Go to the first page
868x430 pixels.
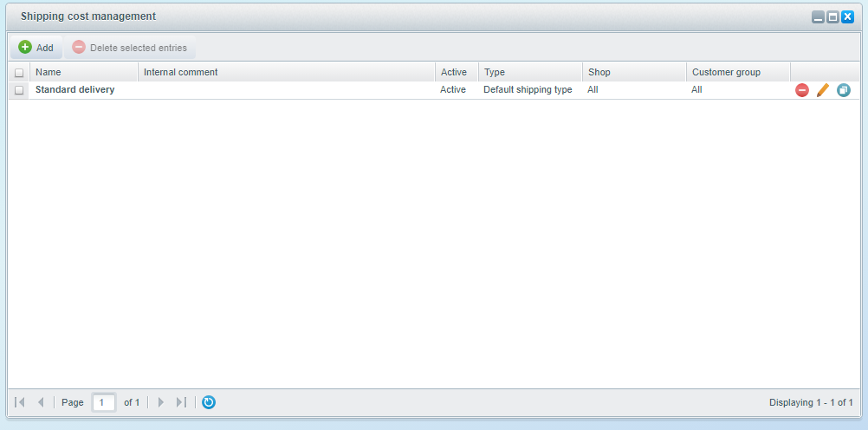click(20, 402)
